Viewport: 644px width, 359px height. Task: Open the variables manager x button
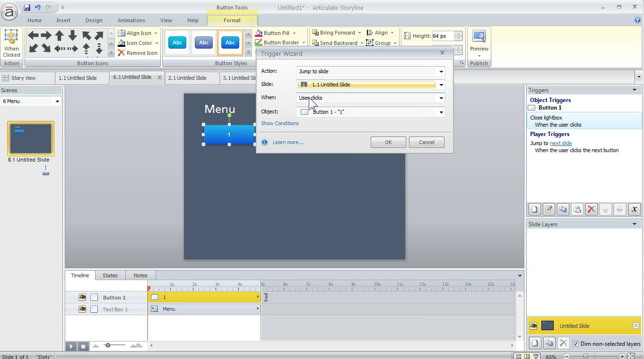634,209
